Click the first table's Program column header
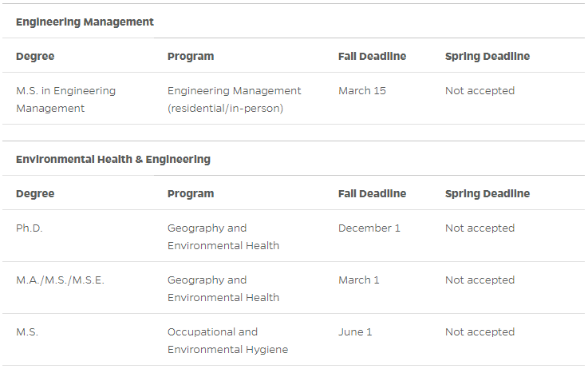This screenshot has width=588, height=369. coord(191,56)
